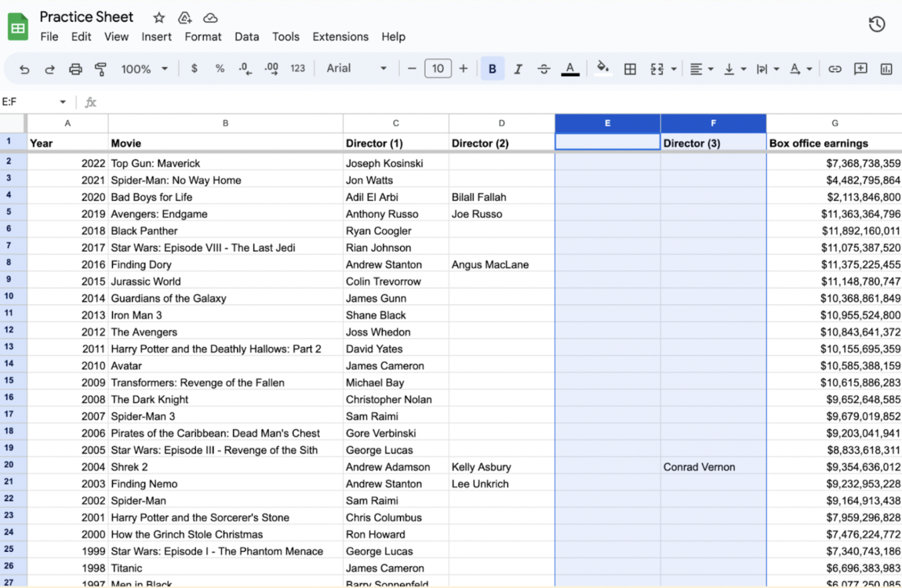The width and height of the screenshot is (902, 588).
Task: Increase decimal places icon
Action: click(x=271, y=69)
